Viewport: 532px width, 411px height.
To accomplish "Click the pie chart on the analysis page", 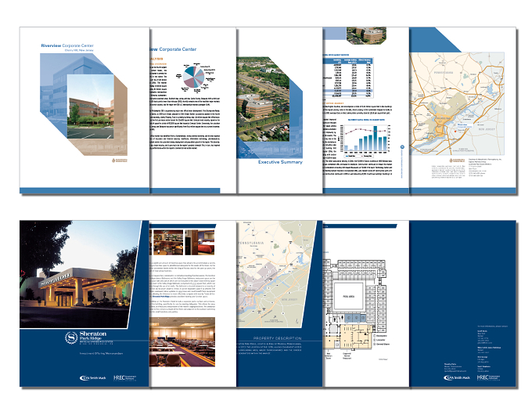I will (193, 78).
